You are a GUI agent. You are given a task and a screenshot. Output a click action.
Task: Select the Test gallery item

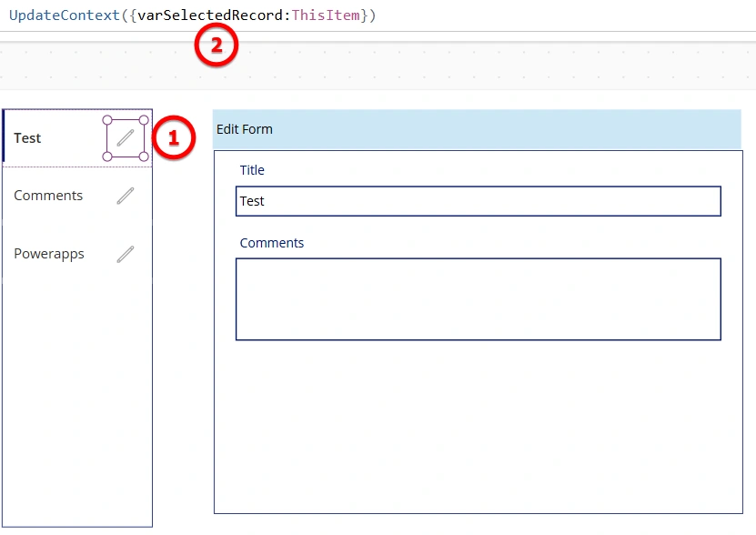(77, 138)
